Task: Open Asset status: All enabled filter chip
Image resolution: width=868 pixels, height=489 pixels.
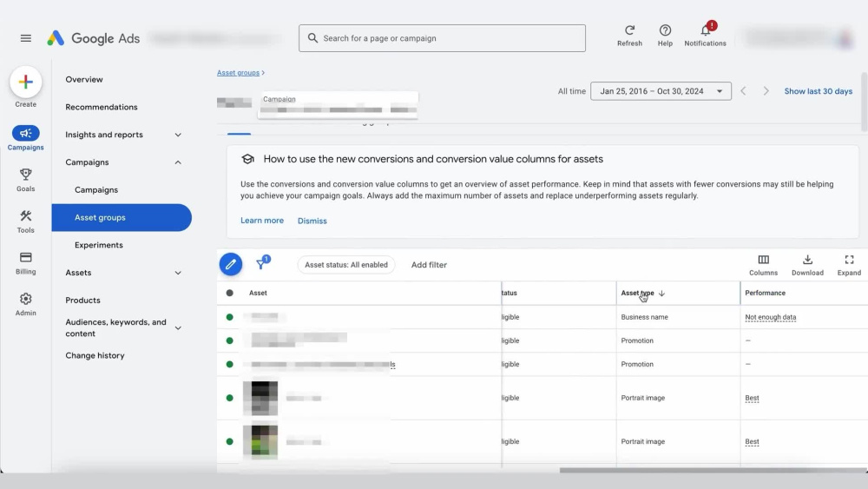Action: click(346, 265)
